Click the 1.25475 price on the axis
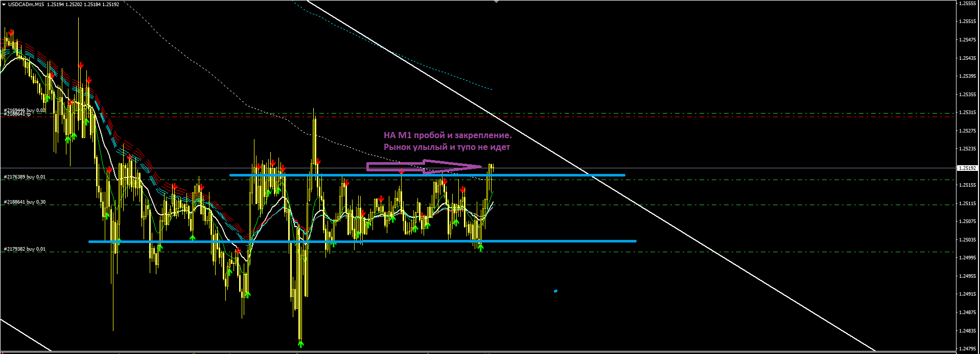The height and width of the screenshot is (354, 980). 967,39
